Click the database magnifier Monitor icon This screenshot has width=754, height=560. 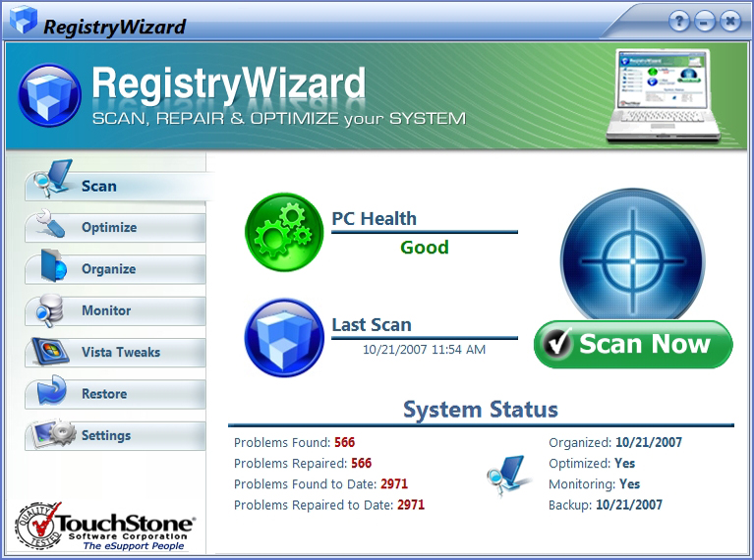click(x=49, y=310)
